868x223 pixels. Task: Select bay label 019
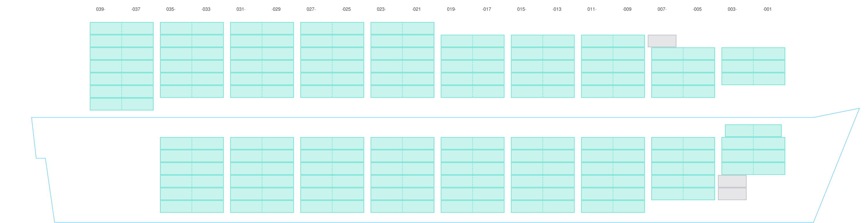tap(452, 9)
